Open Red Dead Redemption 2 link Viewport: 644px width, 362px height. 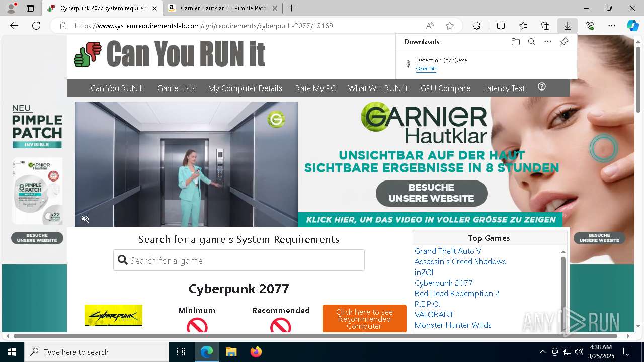(x=456, y=293)
